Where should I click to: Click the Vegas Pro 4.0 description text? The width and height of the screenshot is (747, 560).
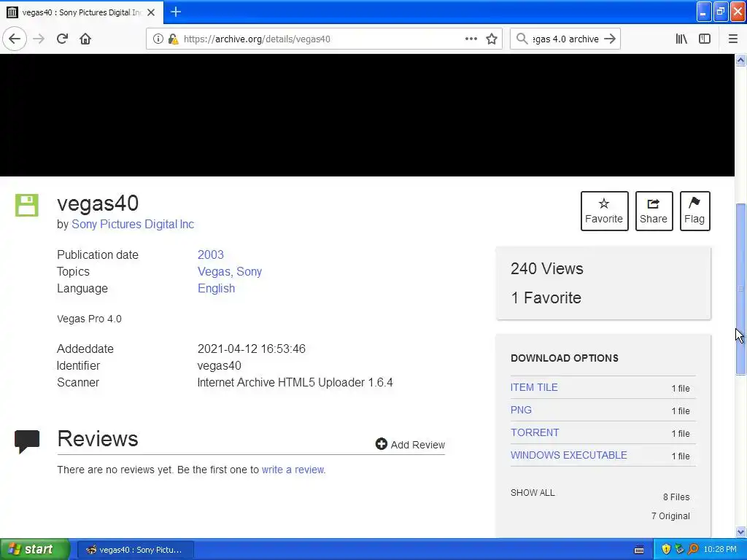coord(89,319)
